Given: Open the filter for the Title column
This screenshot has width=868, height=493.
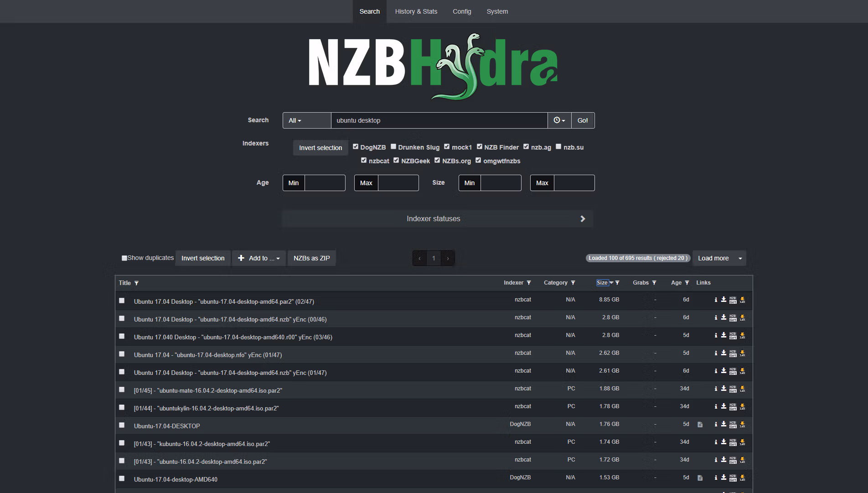Looking at the screenshot, I should tap(136, 283).
